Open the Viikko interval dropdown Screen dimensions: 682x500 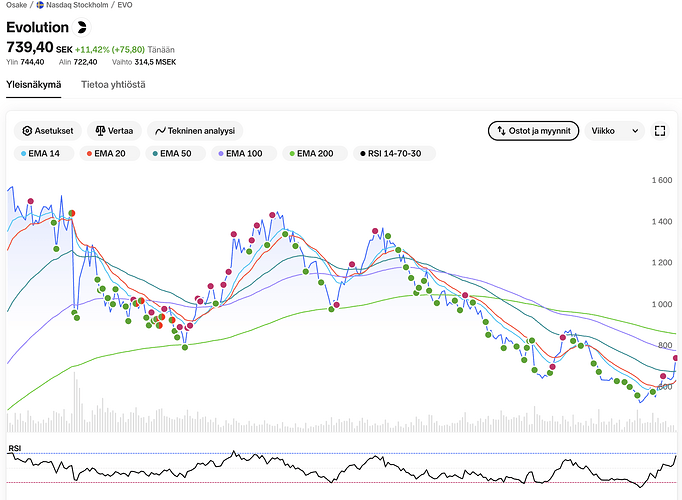click(x=615, y=131)
